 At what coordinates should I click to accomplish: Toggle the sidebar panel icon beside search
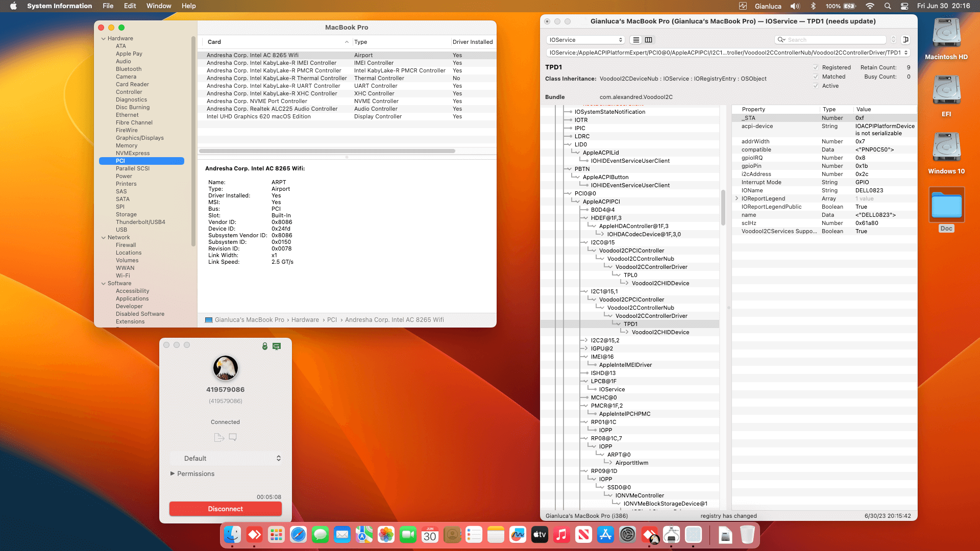coord(905,40)
